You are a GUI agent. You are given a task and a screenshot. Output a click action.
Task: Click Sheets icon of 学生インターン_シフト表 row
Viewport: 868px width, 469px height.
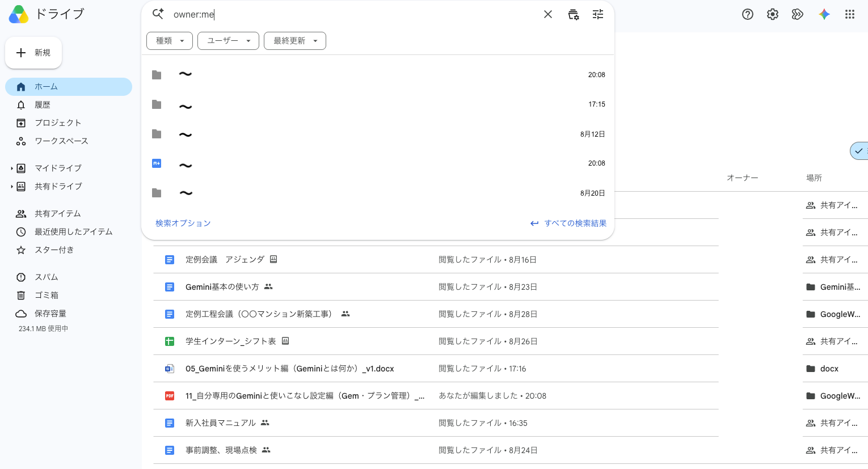coord(170,341)
